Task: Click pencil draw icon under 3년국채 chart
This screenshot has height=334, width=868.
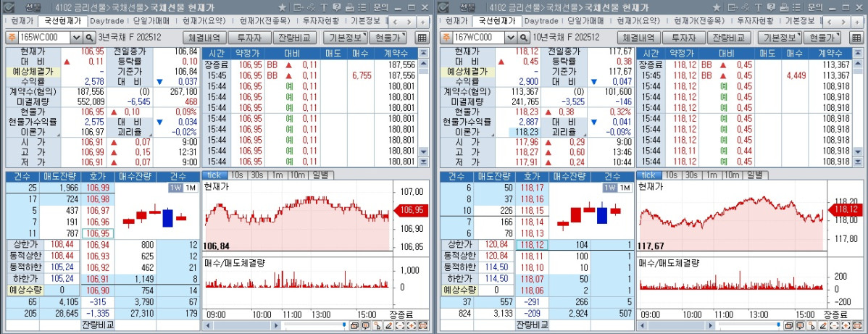Action: [388, 326]
